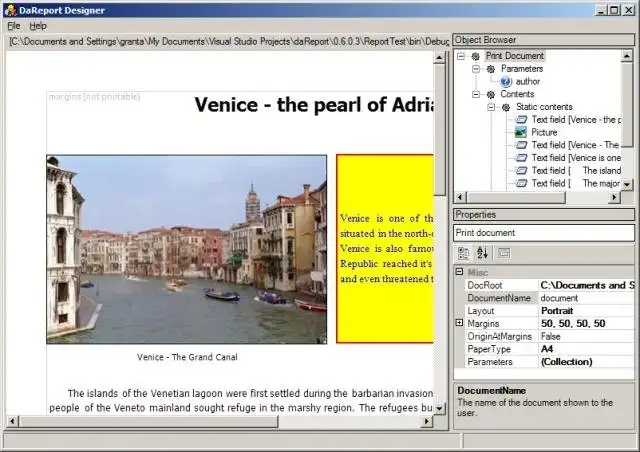
Task: Click the report file path label
Action: 229,42
